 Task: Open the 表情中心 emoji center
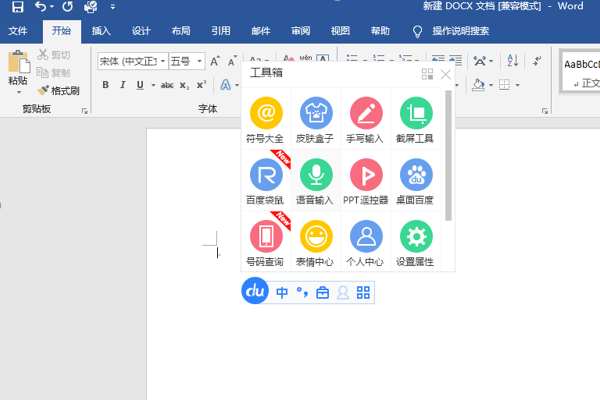tap(316, 242)
